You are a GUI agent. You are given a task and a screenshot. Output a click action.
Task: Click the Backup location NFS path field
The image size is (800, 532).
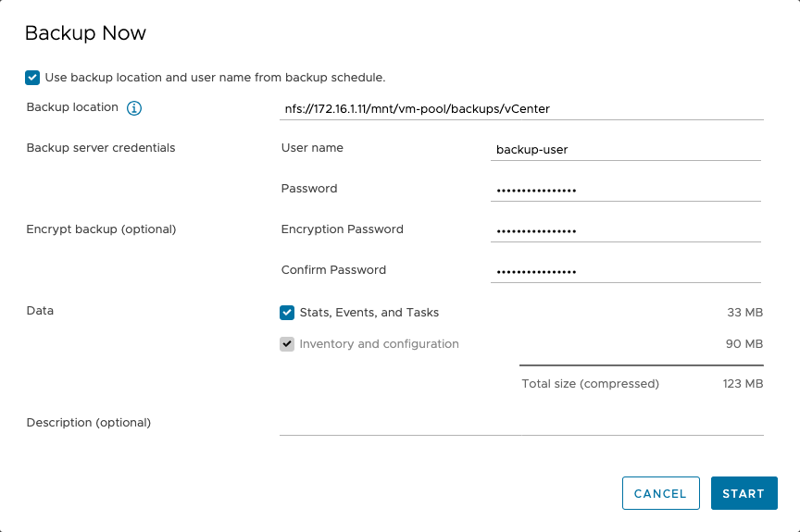pyautogui.click(x=520, y=108)
